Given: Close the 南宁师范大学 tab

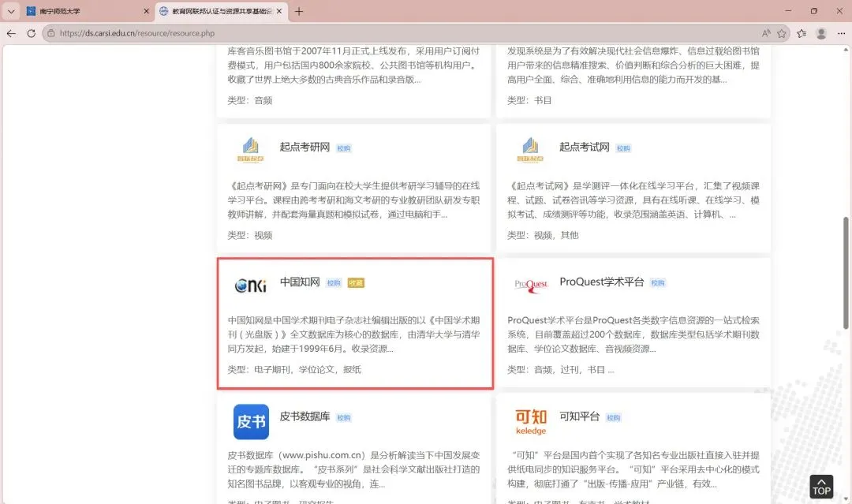Looking at the screenshot, I should (x=146, y=11).
